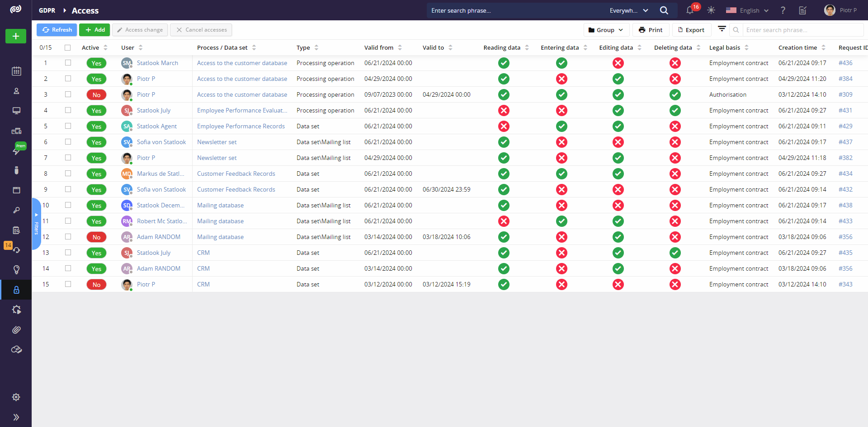Open the settings gear in the sidebar

[x=16, y=397]
